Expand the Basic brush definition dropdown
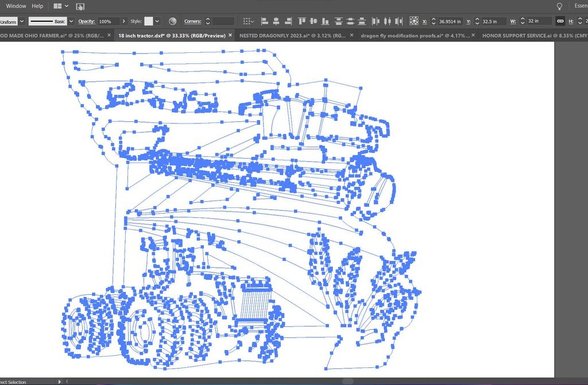Image resolution: width=588 pixels, height=385 pixels. click(71, 21)
